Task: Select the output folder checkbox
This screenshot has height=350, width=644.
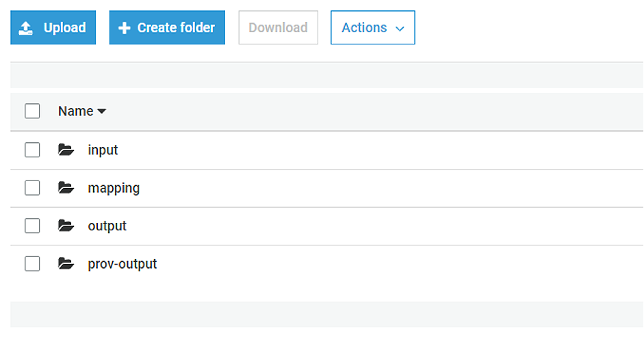Action: click(32, 226)
